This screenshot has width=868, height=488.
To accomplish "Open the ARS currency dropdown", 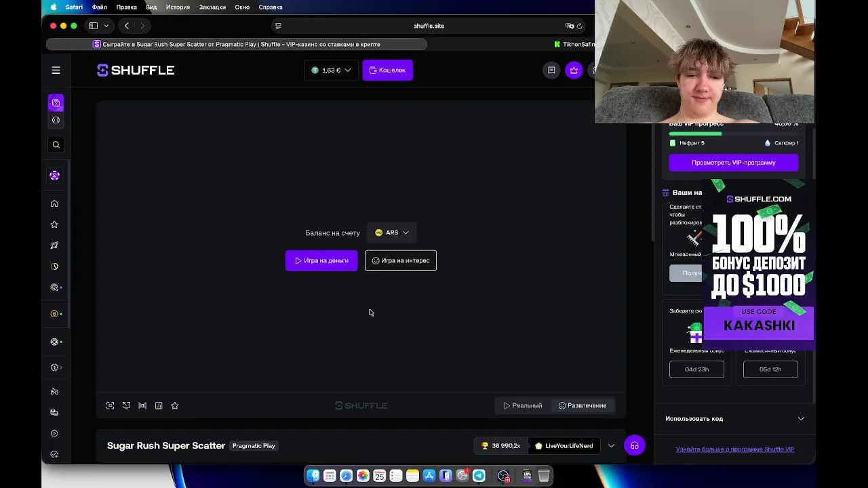I will (392, 233).
